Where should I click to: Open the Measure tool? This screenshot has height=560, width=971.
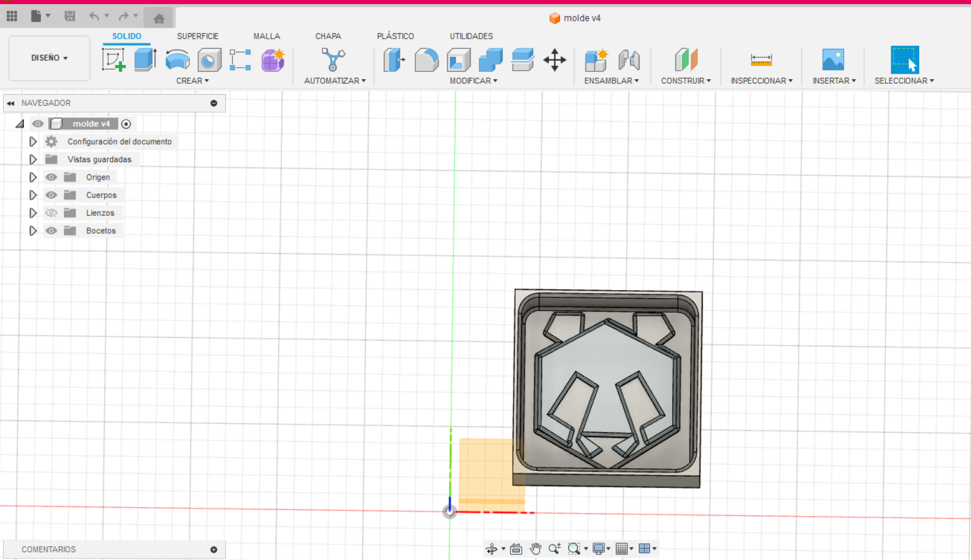tap(761, 60)
